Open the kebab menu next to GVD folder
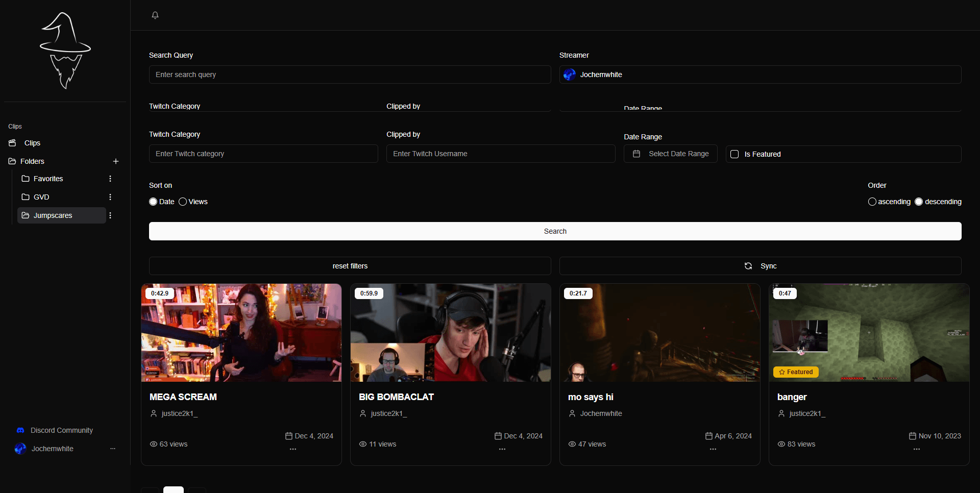 tap(110, 196)
